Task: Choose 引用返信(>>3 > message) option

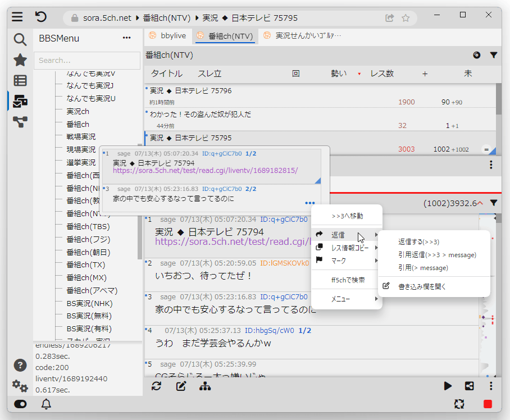Action: tap(434, 255)
